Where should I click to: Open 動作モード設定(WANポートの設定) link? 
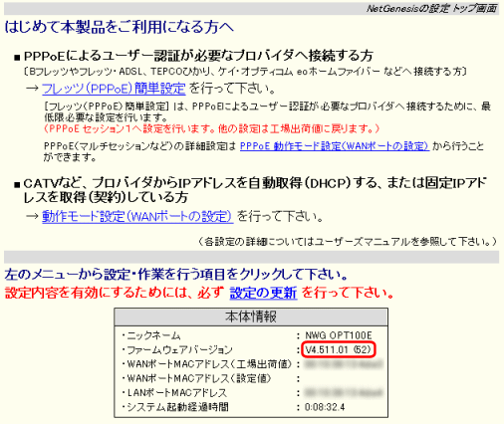[x=137, y=217]
